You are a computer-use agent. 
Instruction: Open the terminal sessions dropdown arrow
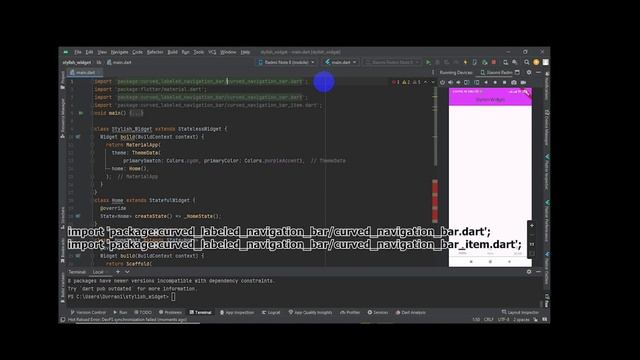127,272
